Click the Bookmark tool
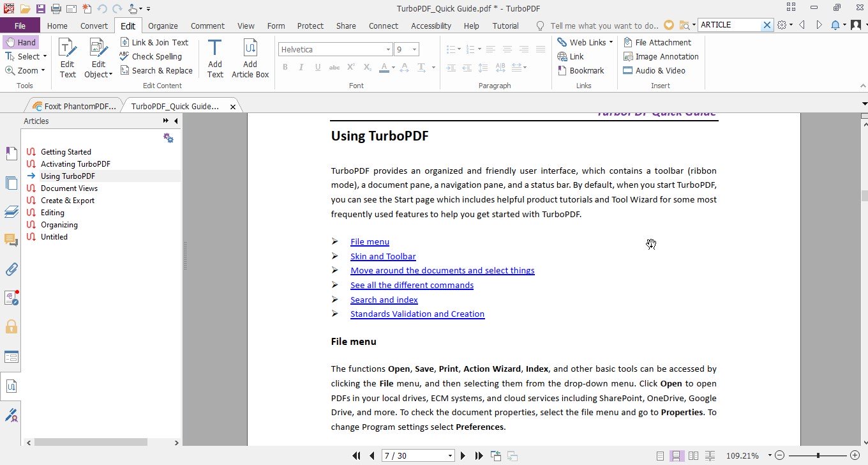Screen dimensions: 868x465 pyautogui.click(x=580, y=70)
